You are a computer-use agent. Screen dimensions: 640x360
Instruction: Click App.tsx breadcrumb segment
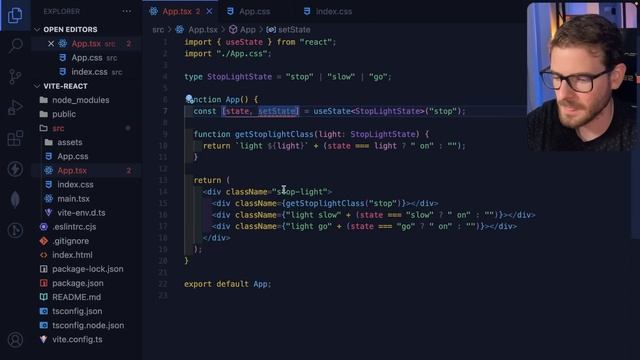coord(203,30)
